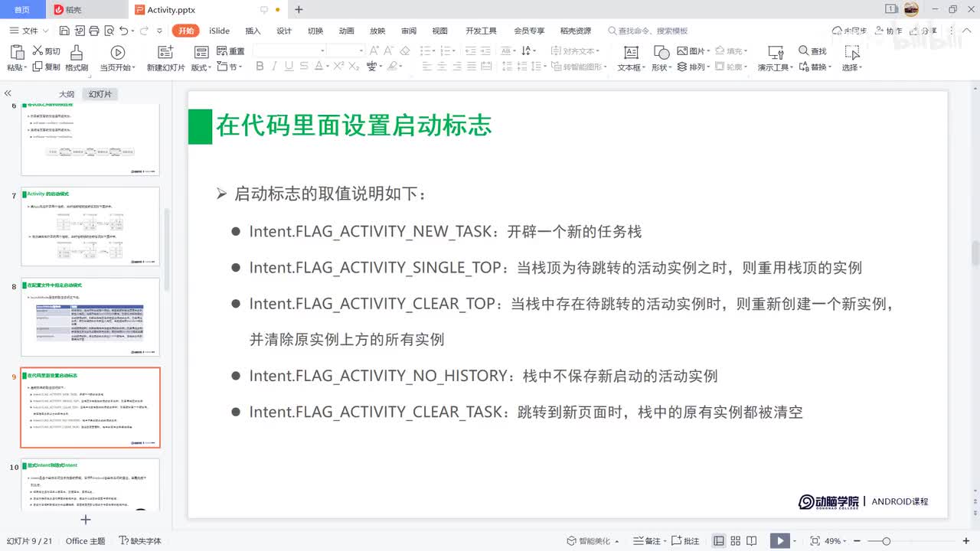Open the Replace (替换) dropdown

(x=815, y=67)
